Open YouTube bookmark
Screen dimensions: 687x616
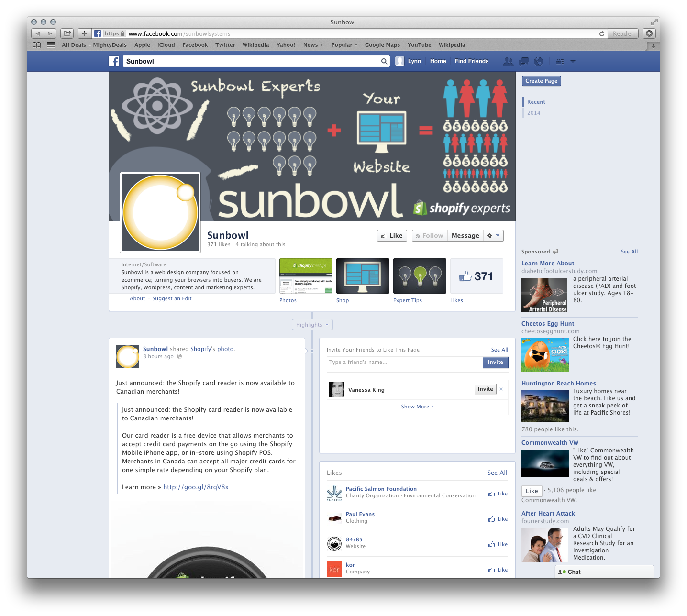[x=419, y=45]
